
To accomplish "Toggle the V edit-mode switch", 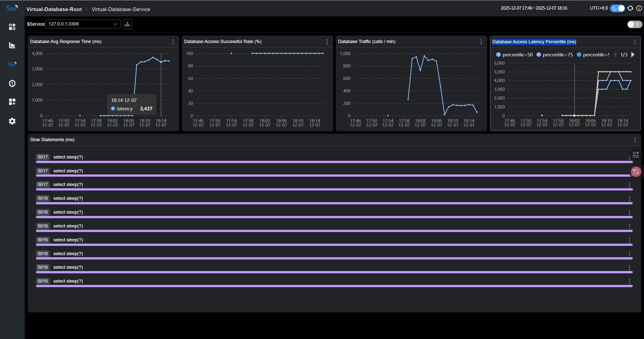I will click(x=634, y=24).
